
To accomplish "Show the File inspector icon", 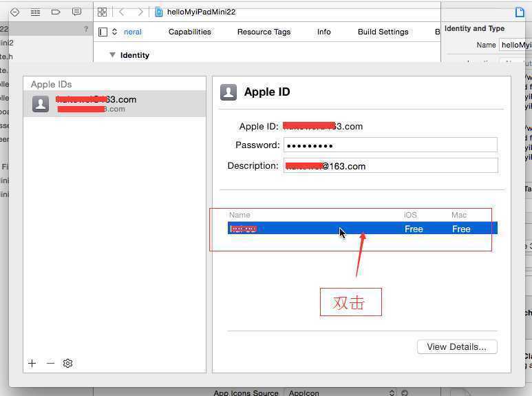I will (520, 12).
